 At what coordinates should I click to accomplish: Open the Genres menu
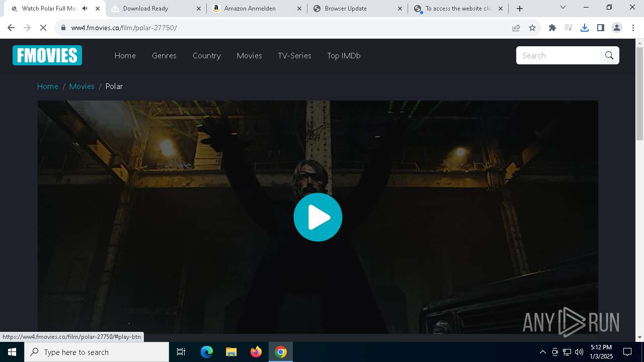(x=164, y=56)
